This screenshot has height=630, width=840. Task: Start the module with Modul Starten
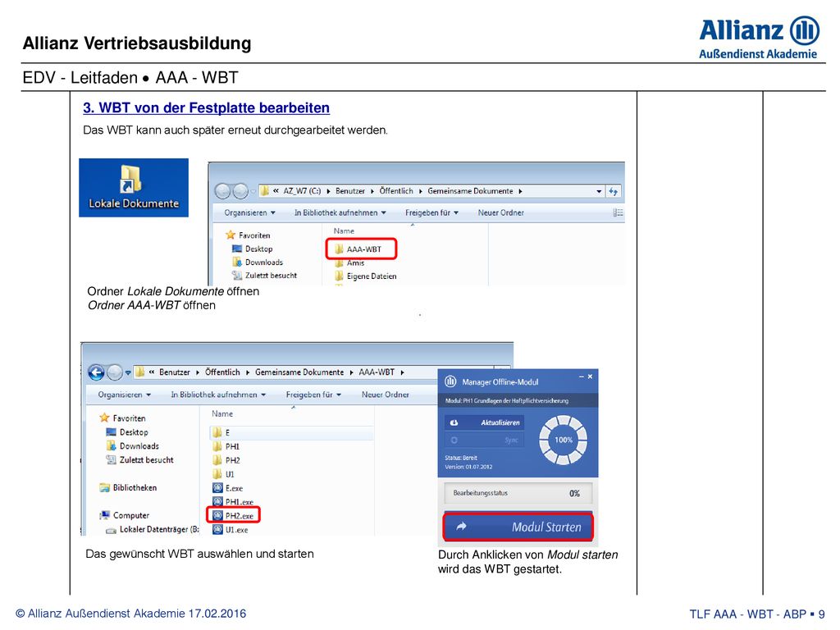click(518, 527)
